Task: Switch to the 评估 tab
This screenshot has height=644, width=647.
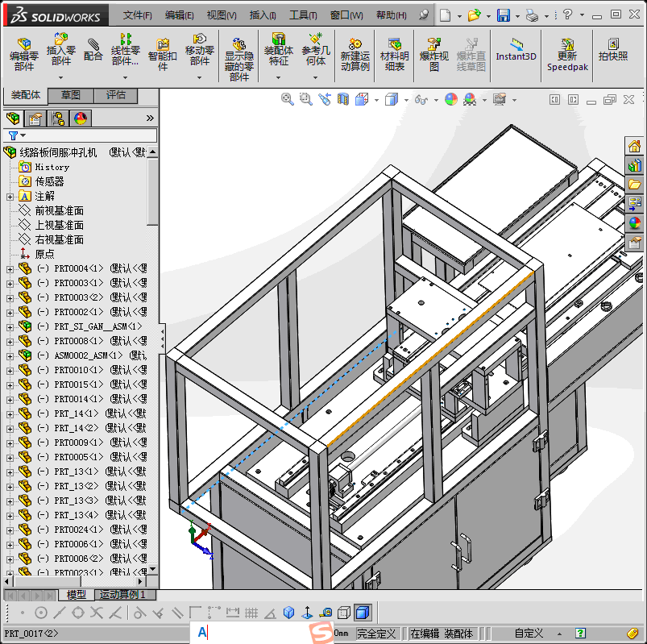Action: pos(115,95)
